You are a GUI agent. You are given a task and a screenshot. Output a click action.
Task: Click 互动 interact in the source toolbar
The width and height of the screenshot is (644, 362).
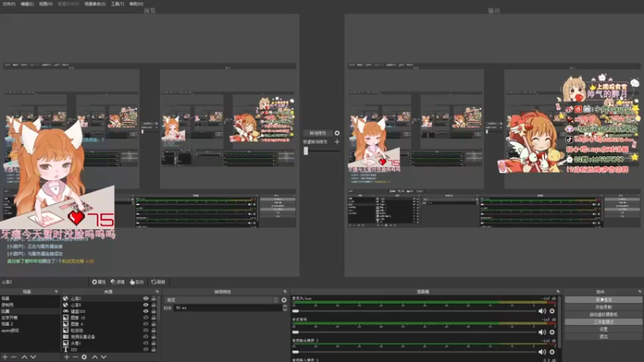click(x=136, y=282)
